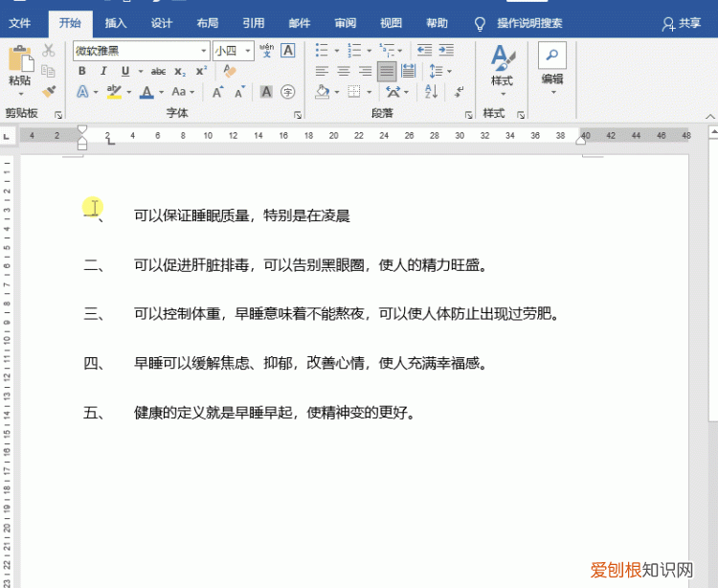718x588 pixels.
Task: Click the ruler tab selector button
Action: pyautogui.click(x=7, y=136)
